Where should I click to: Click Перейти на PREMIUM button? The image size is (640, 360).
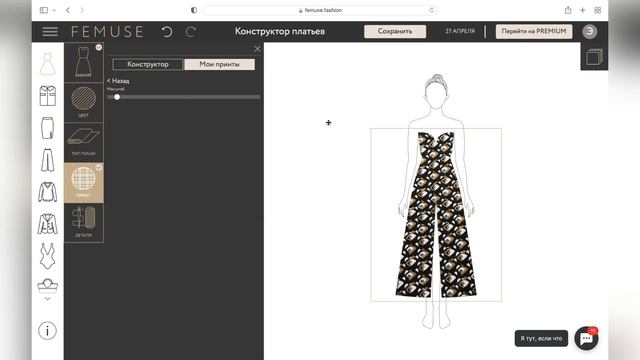pyautogui.click(x=534, y=31)
